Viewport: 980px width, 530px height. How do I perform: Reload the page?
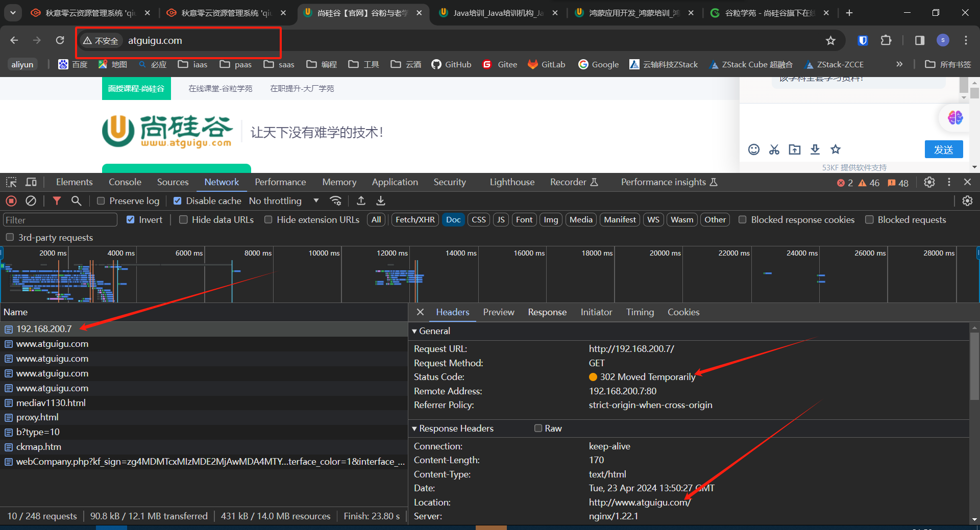[x=60, y=40]
